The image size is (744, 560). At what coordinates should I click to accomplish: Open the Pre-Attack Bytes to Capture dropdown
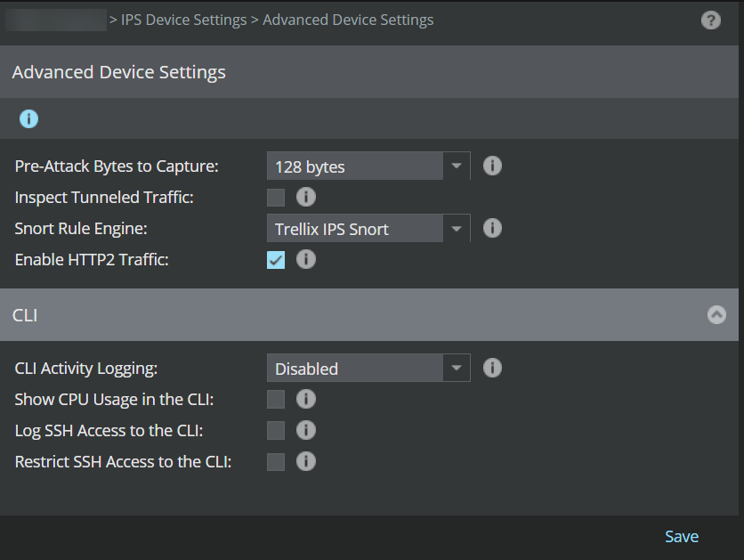368,166
